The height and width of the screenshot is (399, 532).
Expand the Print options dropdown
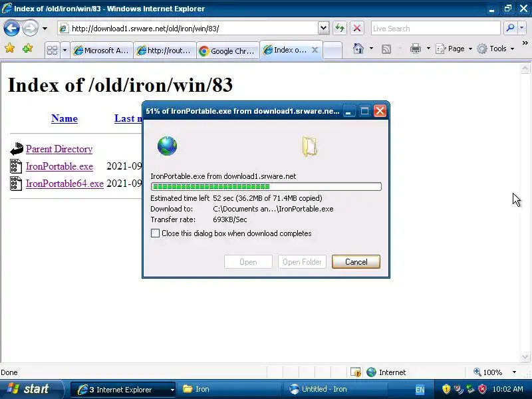(x=428, y=49)
